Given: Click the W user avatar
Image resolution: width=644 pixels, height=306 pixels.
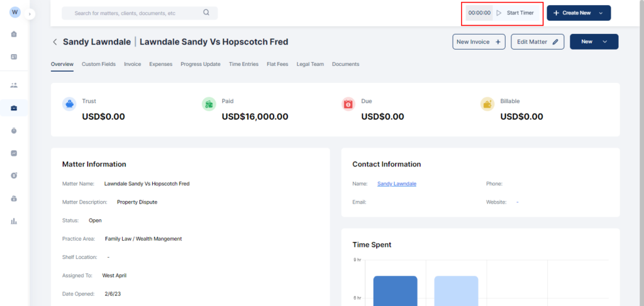Looking at the screenshot, I should point(14,13).
